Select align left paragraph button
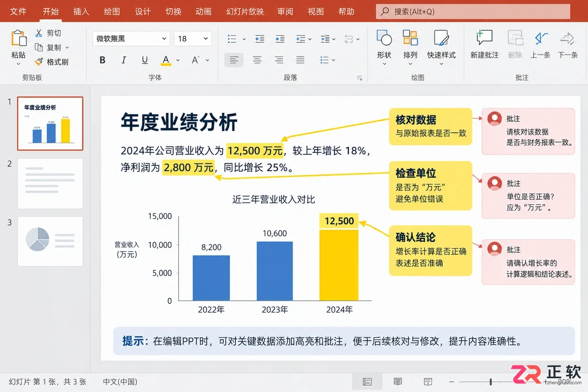Viewport: 588px width, 392px height. 234,60
